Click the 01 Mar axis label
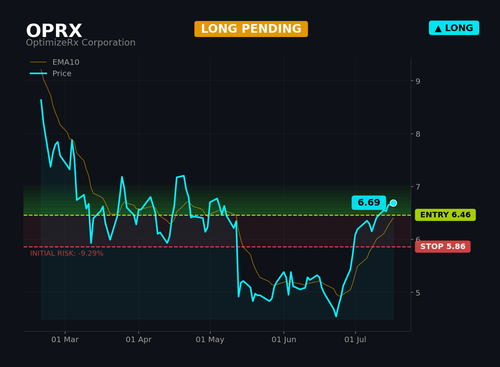Viewport: 500px width, 367px height. [x=65, y=340]
